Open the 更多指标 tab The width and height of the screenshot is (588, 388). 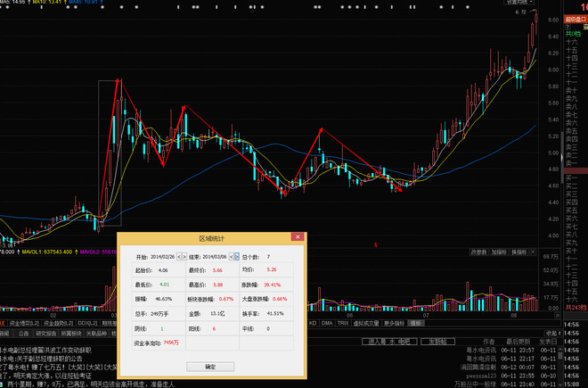(x=394, y=323)
